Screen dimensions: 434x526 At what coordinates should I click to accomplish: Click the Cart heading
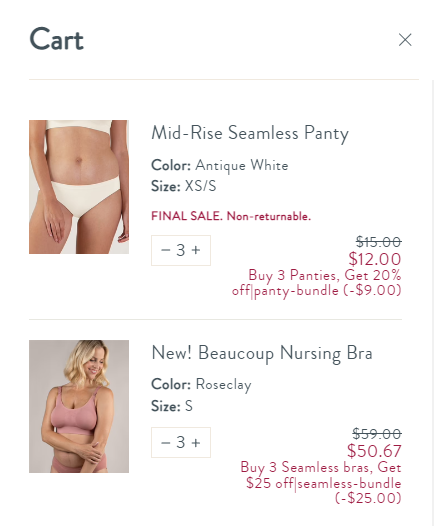[x=56, y=39]
